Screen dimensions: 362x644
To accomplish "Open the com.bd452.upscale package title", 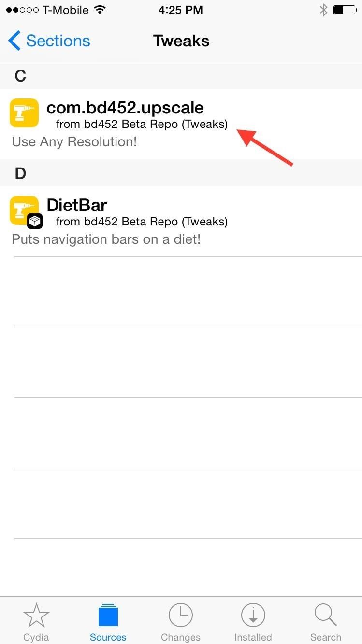I will click(125, 108).
